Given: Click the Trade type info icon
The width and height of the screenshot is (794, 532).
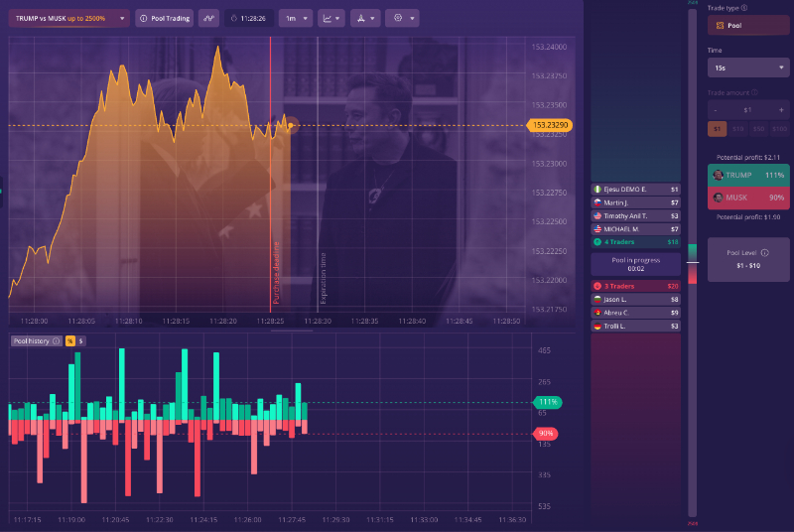Looking at the screenshot, I should [x=744, y=8].
